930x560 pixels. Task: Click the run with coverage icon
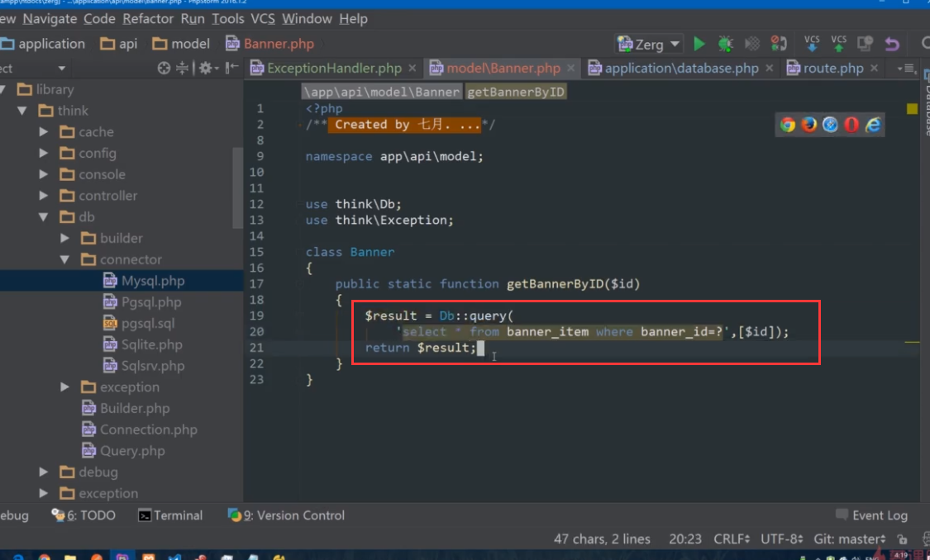752,44
